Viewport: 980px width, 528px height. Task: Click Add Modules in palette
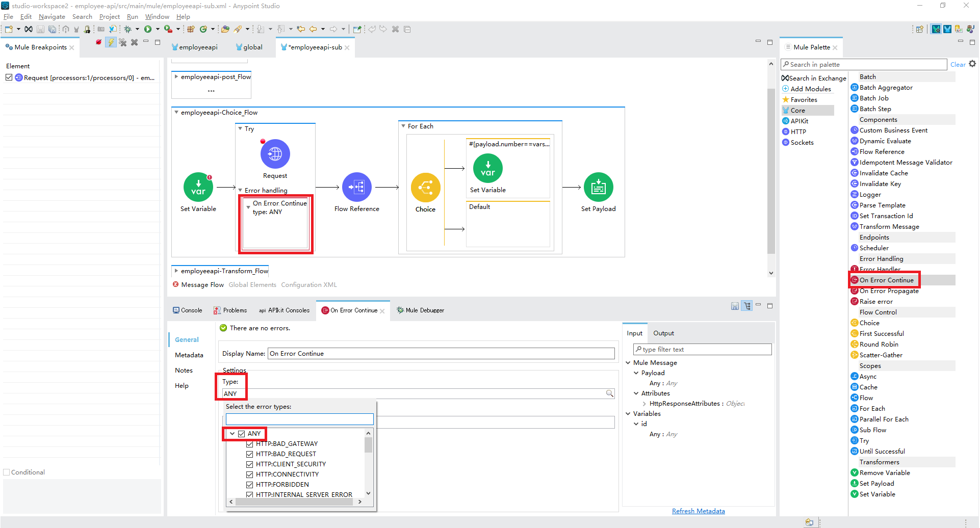[807, 89]
